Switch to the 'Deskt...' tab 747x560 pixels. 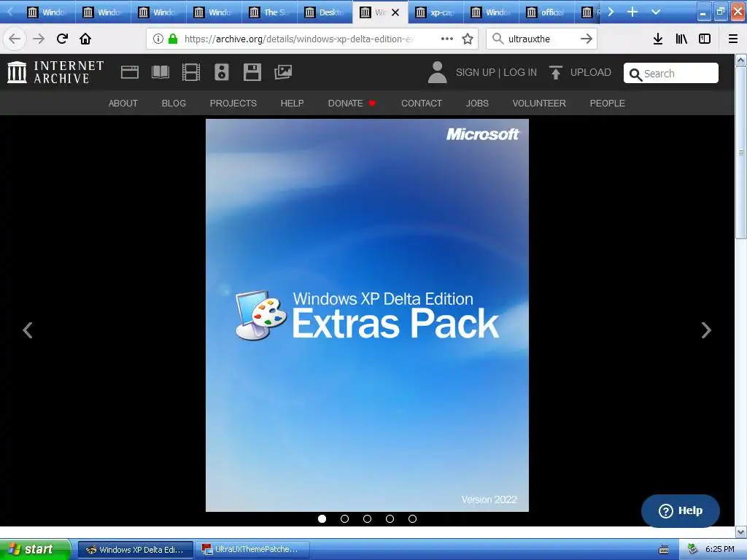click(325, 12)
